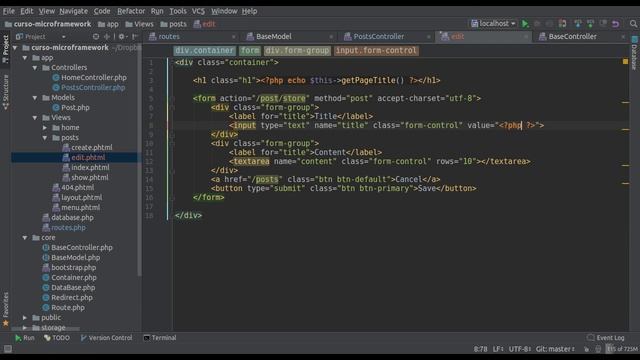This screenshot has width=640, height=360.
Task: Close the PostsController tab
Action: [x=428, y=37]
